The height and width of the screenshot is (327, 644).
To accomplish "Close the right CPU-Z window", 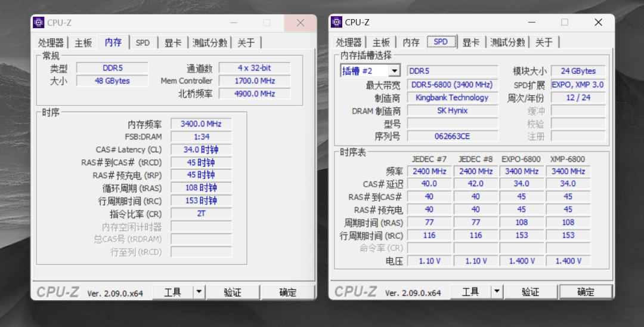I will 599,23.
